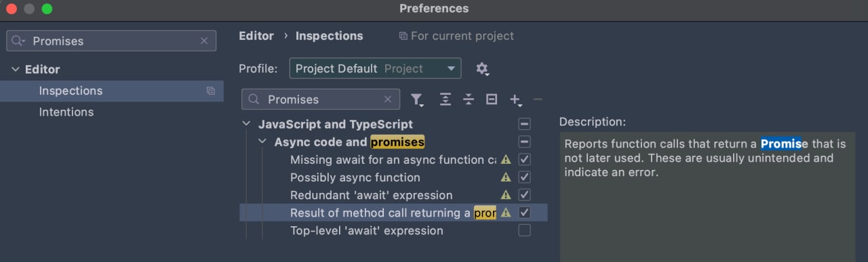Click the reset to empty square icon
868x262 pixels.
[492, 100]
